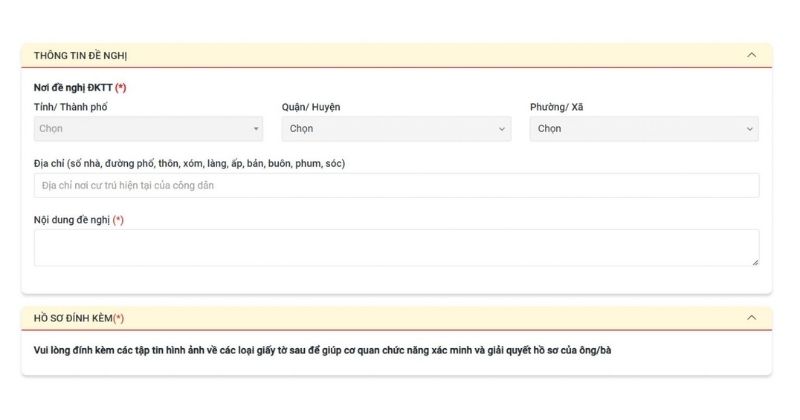
Task: Collapse the THÔNG TIN ĐỀ NGHỊ section chevron
Action: point(752,55)
